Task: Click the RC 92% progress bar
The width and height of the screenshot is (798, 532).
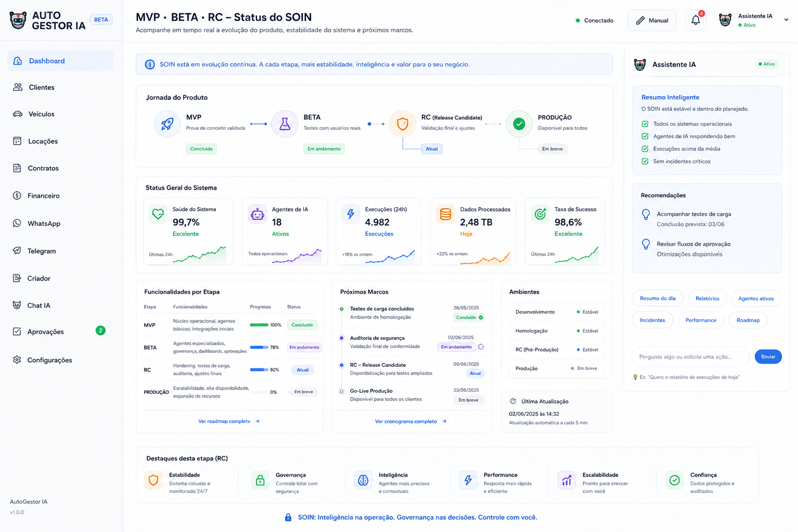Action: tap(259, 370)
